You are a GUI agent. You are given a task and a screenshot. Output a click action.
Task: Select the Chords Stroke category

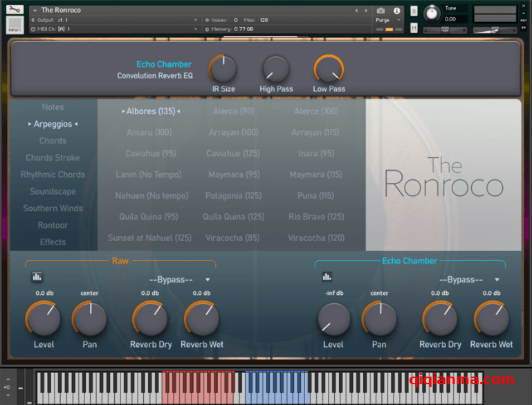point(53,158)
